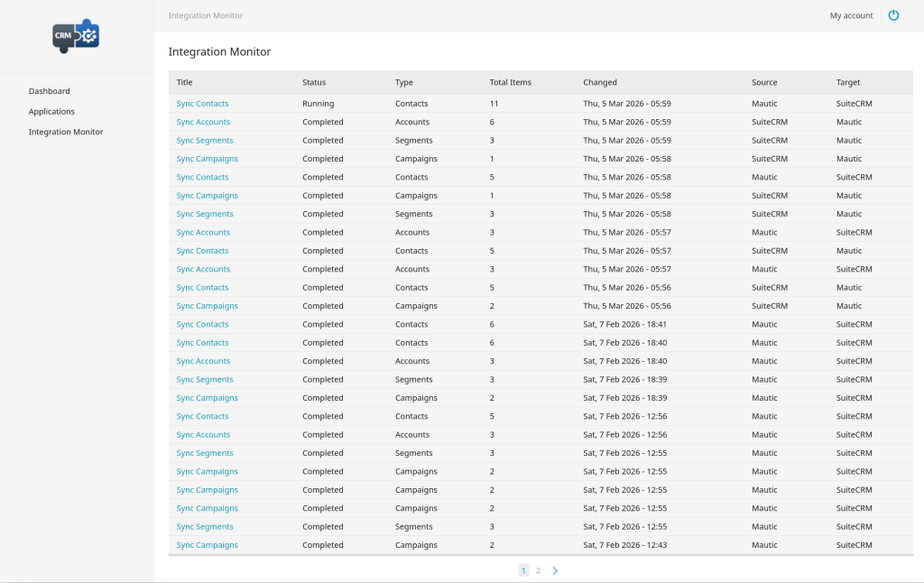Image resolution: width=924 pixels, height=583 pixels.
Task: Open Sync Accounts job with 6 items
Action: (203, 122)
